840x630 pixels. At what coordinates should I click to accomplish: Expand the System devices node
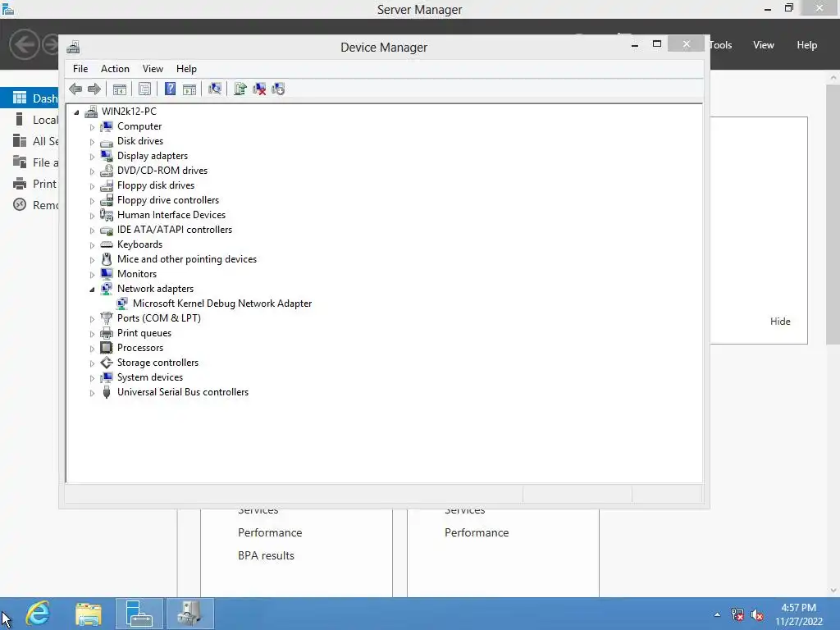[x=92, y=377]
